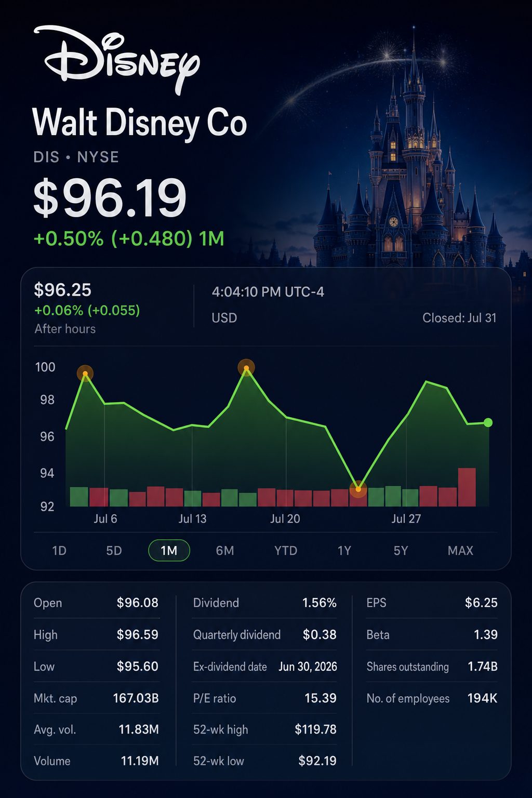Click the P/E ratio label
This screenshot has width=532, height=798.
pos(215,698)
